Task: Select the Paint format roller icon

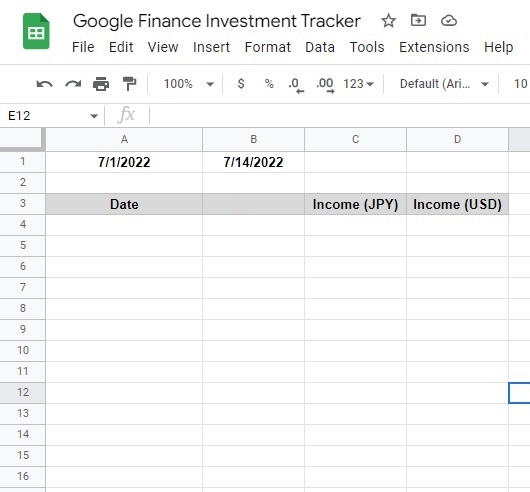Action: (x=129, y=84)
